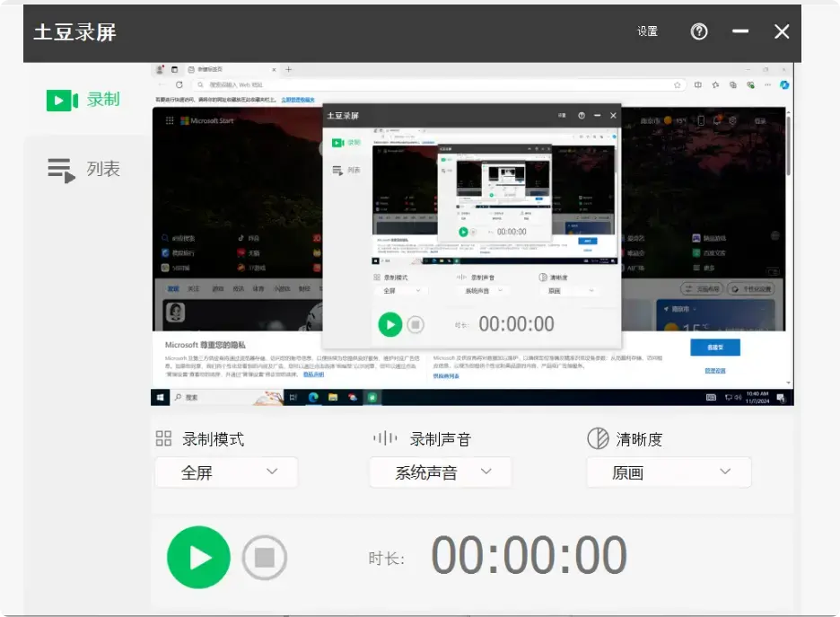Image resolution: width=840 pixels, height=617 pixels.
Task: Click the chevron arrow on the 全屏 selector
Action: pyautogui.click(x=274, y=472)
